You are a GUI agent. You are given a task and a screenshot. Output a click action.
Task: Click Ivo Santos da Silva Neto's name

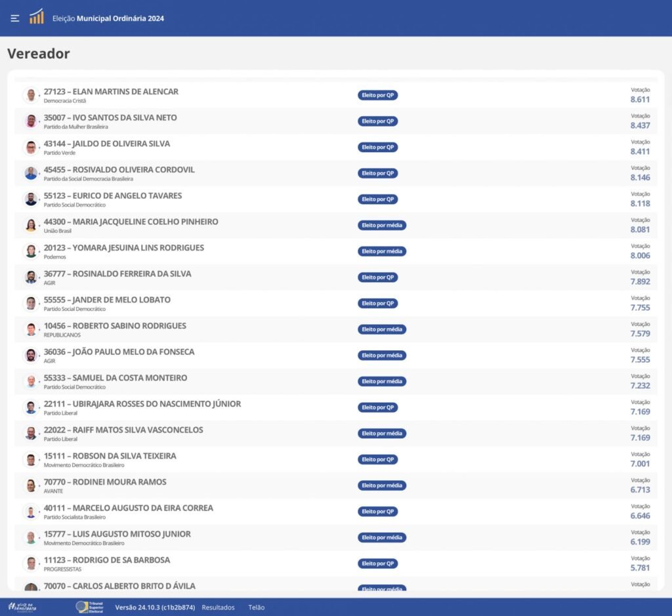click(110, 117)
